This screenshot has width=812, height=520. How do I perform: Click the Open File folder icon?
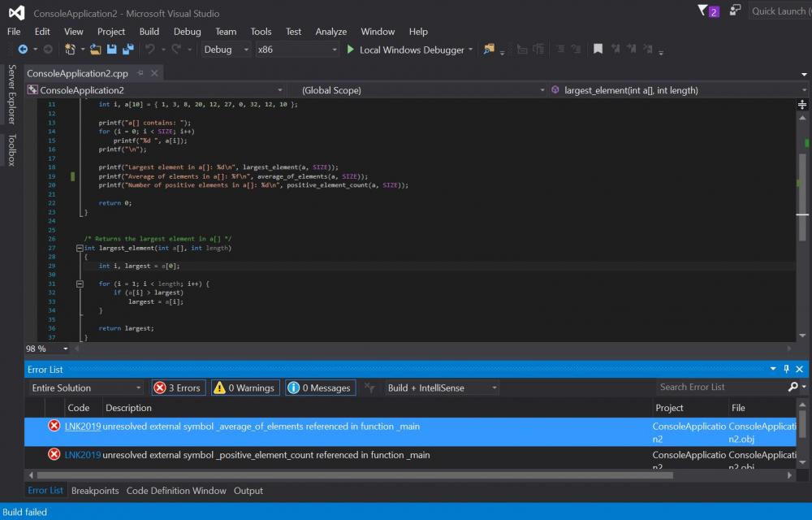pos(96,50)
